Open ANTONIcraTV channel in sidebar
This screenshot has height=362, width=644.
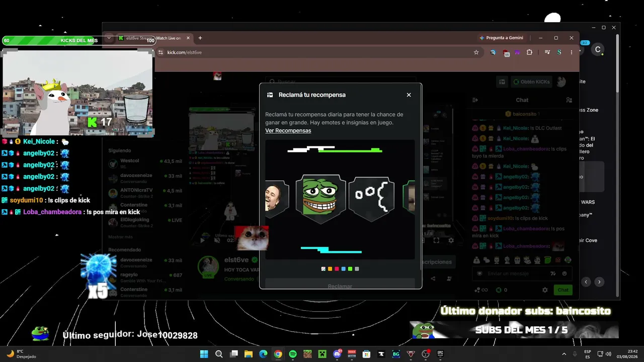145,193
